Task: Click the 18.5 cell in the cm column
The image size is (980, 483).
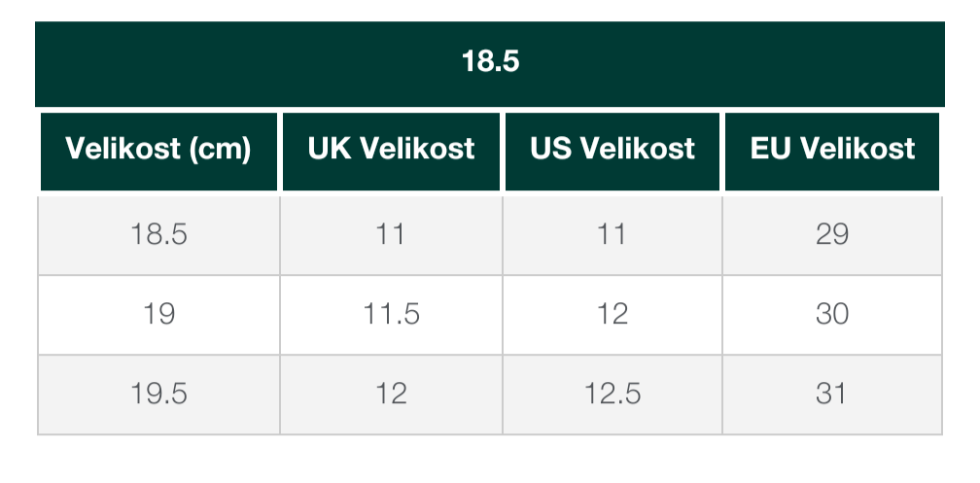Action: tap(158, 234)
